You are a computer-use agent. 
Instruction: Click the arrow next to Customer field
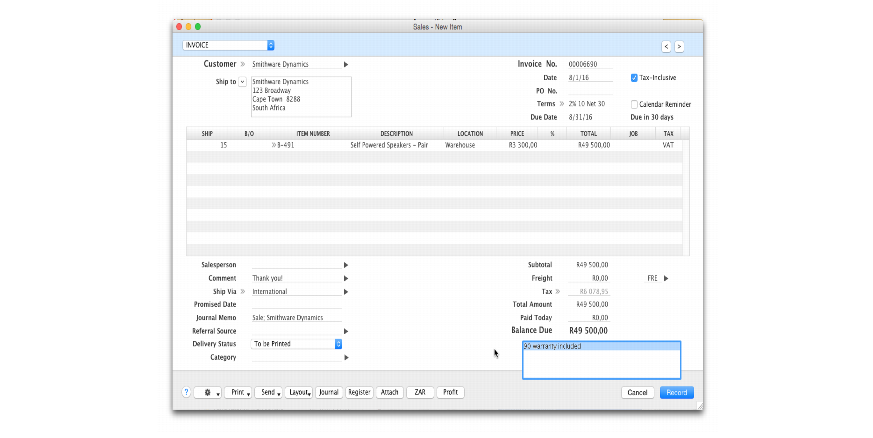(346, 64)
